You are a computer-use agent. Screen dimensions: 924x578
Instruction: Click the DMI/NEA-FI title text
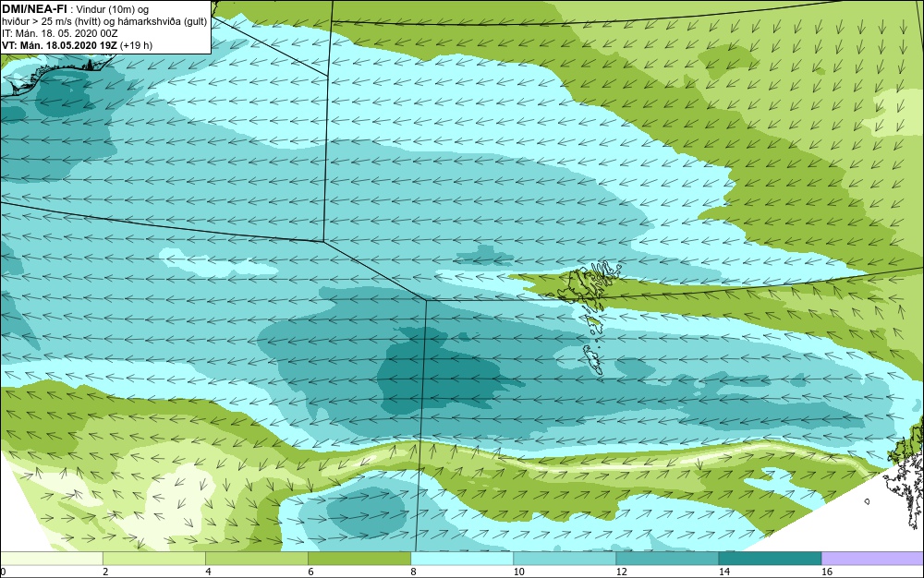point(34,9)
